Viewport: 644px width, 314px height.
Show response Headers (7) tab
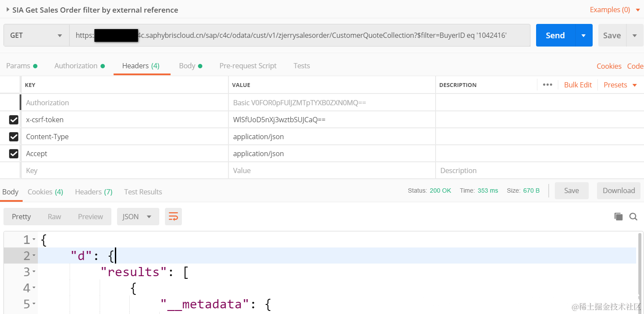(x=94, y=192)
